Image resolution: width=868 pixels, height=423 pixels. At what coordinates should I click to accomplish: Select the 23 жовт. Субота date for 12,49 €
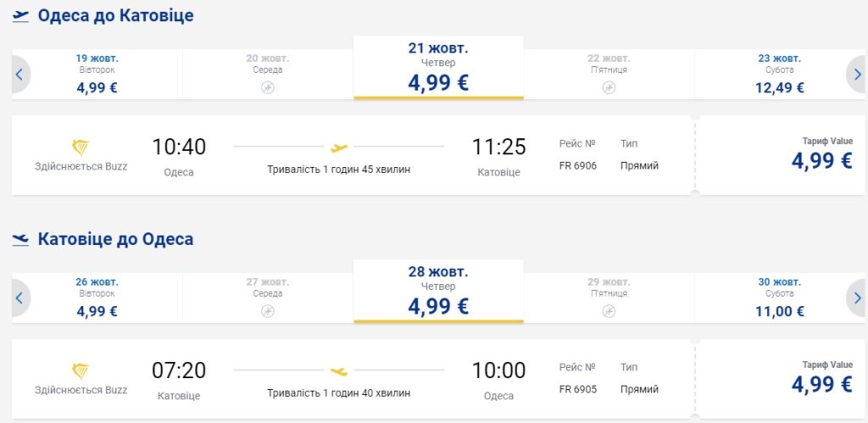779,74
